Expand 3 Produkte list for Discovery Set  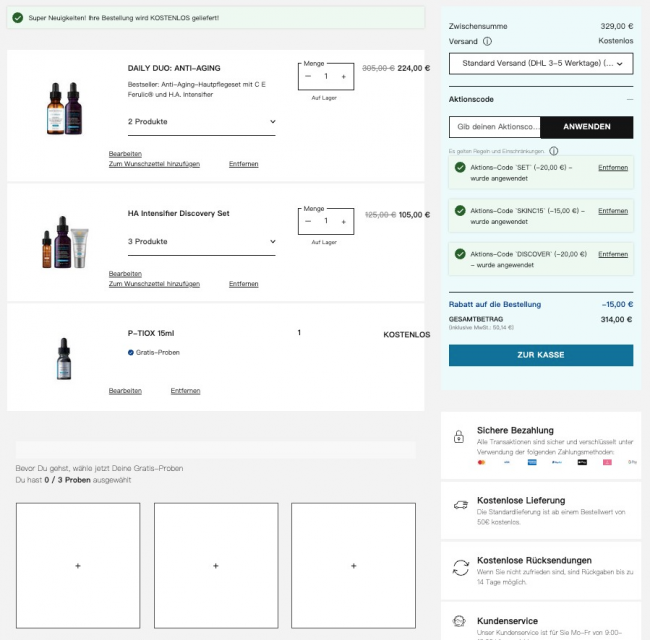(x=201, y=242)
